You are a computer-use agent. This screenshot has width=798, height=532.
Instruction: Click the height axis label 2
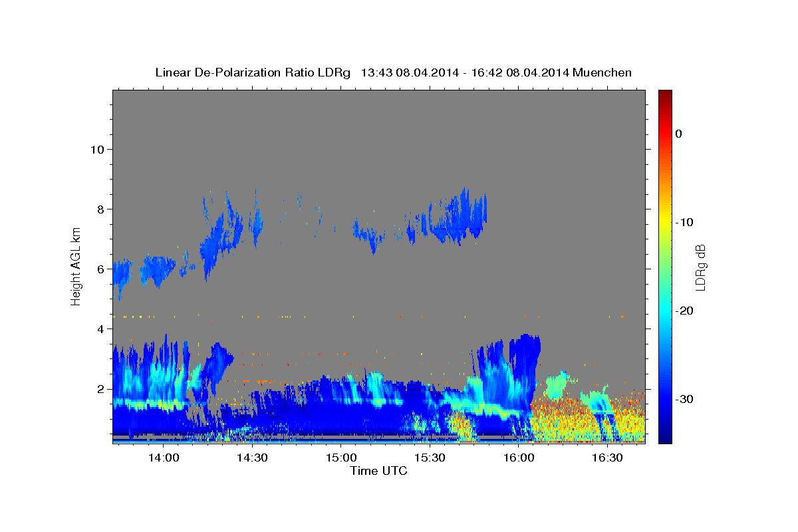(x=100, y=388)
